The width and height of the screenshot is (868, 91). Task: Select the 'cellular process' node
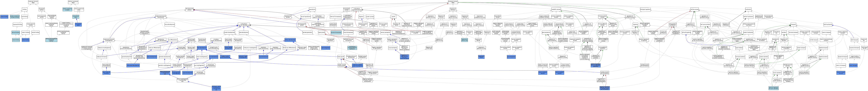point(695,9)
